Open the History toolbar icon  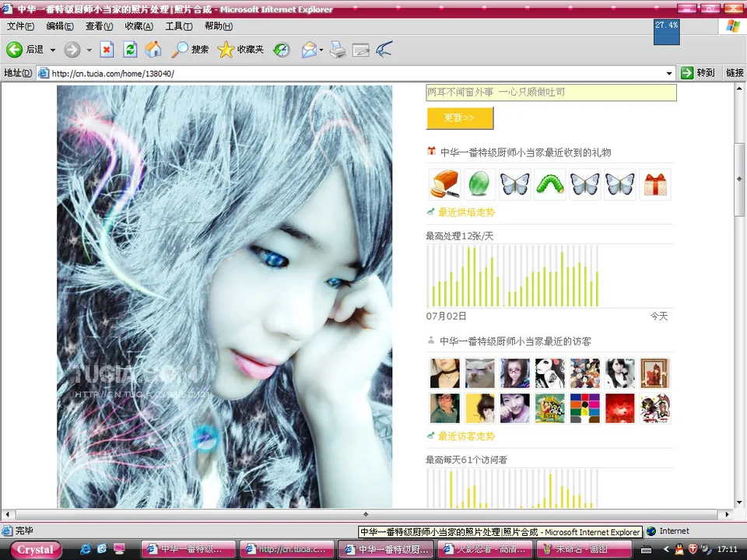point(281,50)
